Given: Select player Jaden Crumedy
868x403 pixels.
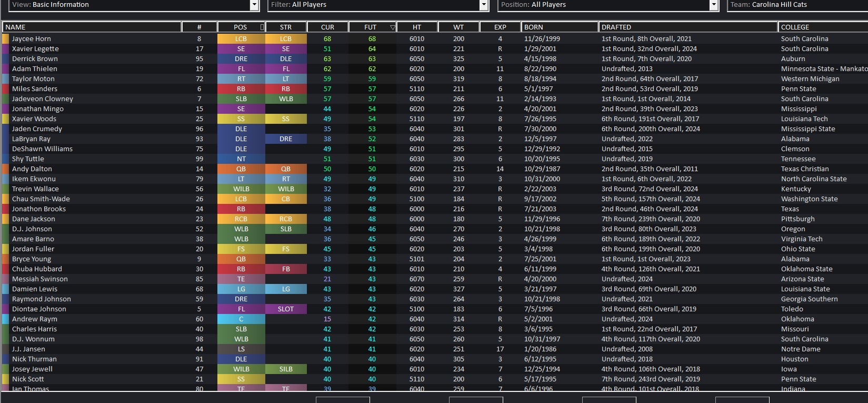Looking at the screenshot, I should pos(37,129).
